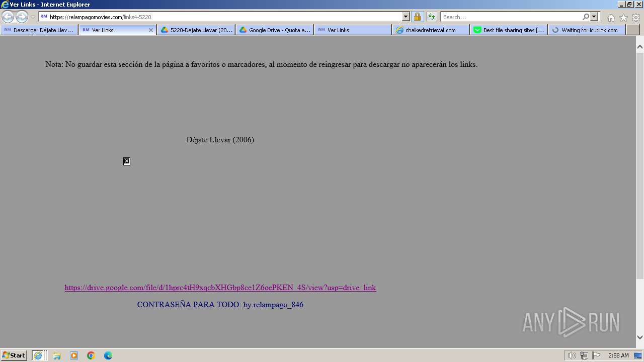
Task: Click the page scrollbar up arrow
Action: pos(640,47)
